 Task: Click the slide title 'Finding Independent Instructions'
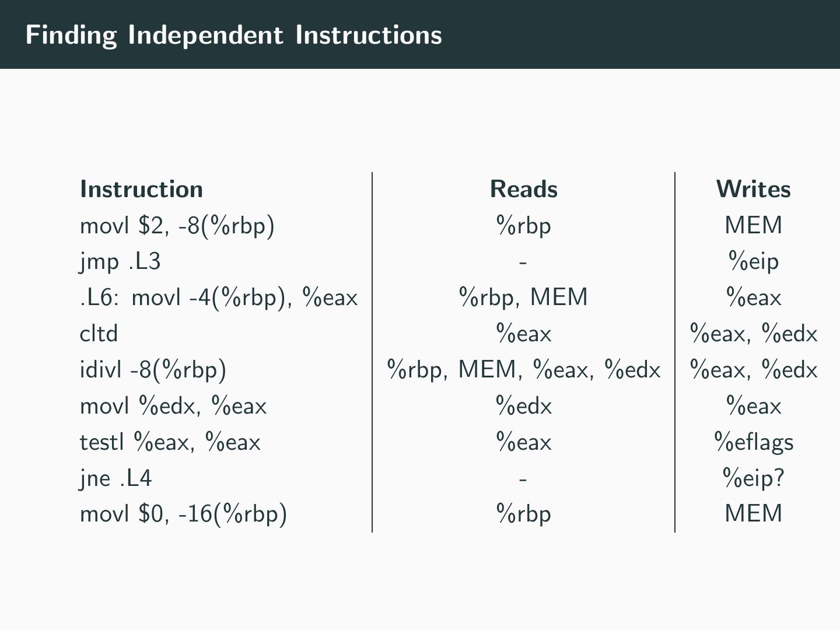coord(233,35)
